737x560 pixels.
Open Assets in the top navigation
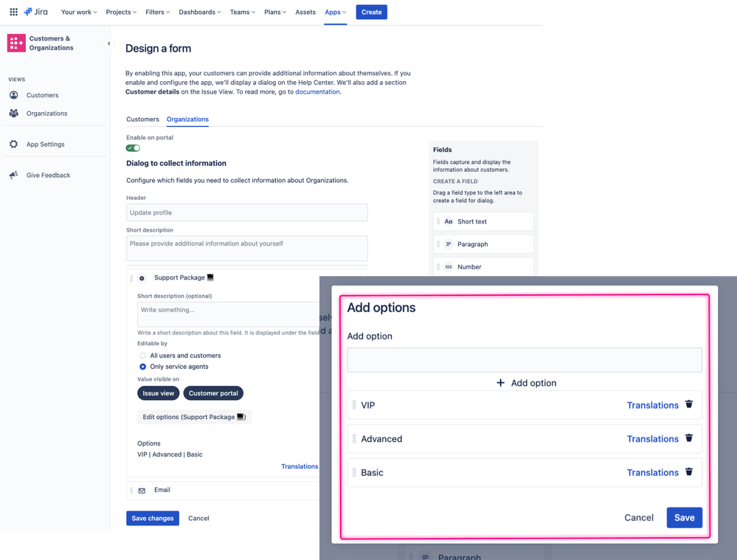tap(305, 13)
